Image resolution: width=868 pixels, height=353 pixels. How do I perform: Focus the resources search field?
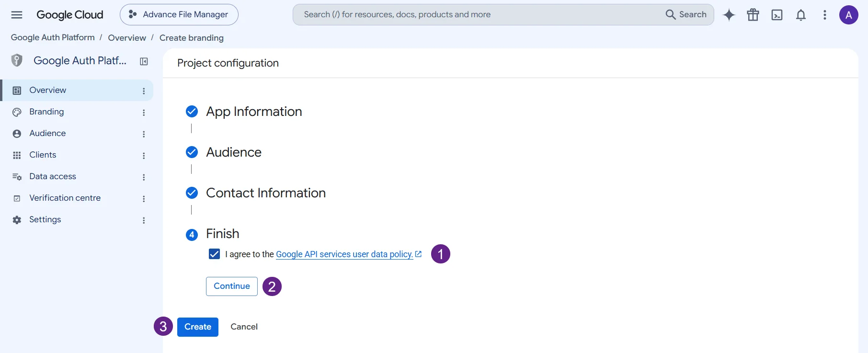479,15
